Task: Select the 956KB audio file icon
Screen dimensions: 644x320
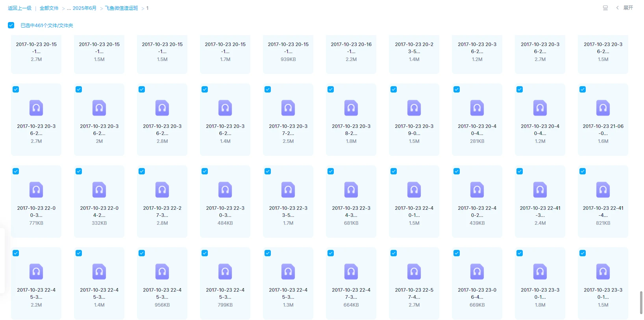Action: click(162, 272)
